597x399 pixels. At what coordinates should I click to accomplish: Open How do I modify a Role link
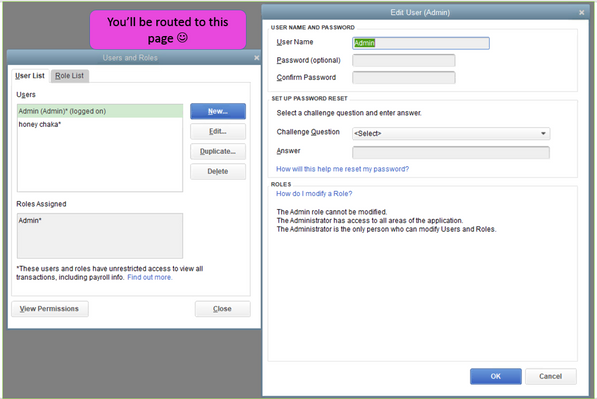click(314, 193)
